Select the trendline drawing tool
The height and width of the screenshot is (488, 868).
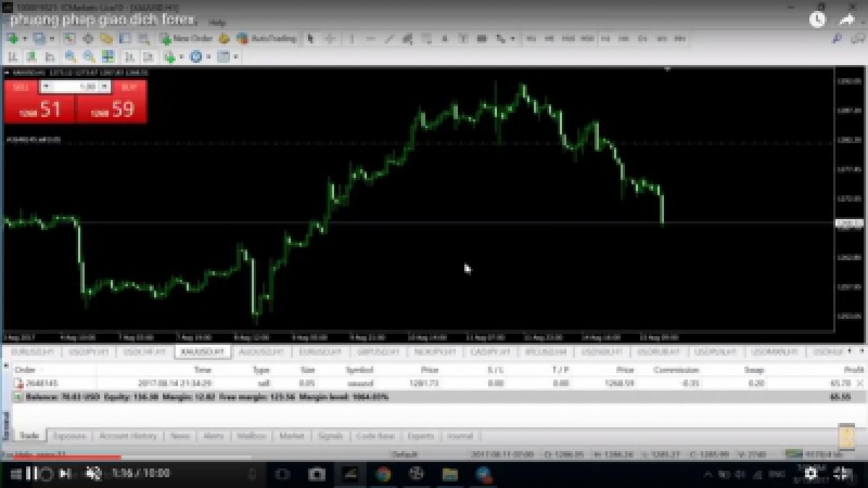coord(389,39)
